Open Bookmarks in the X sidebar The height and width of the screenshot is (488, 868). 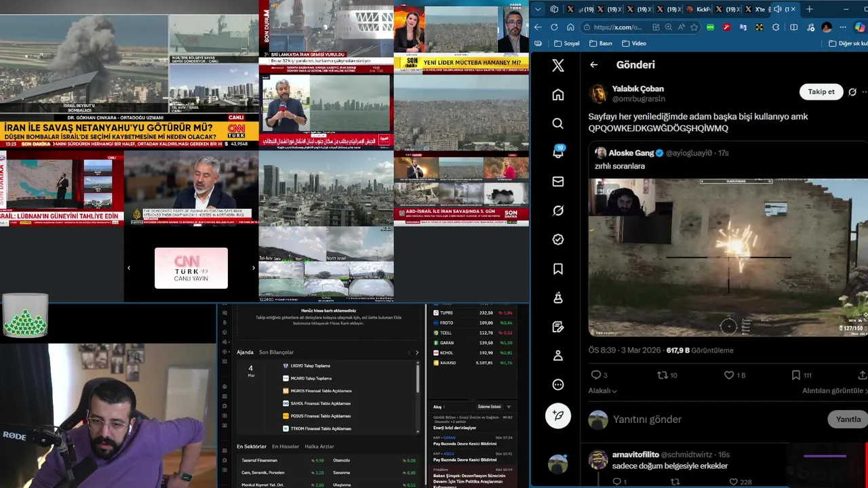pyautogui.click(x=558, y=269)
